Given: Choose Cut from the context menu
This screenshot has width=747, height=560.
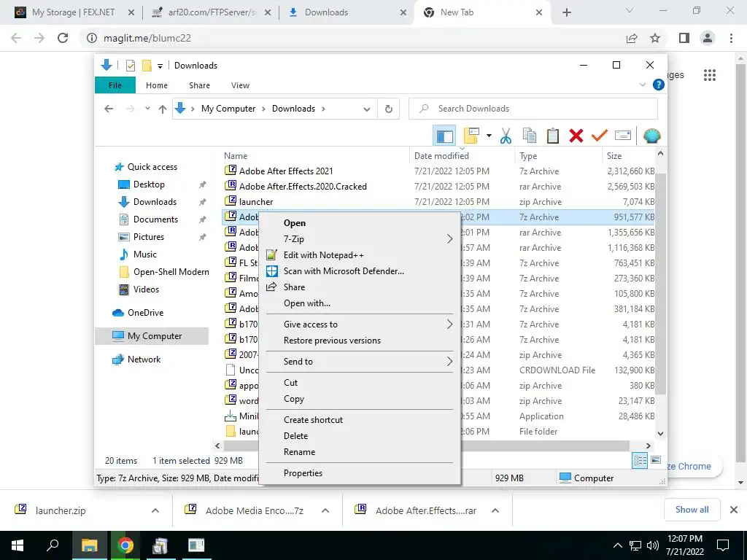Looking at the screenshot, I should pos(360,383).
